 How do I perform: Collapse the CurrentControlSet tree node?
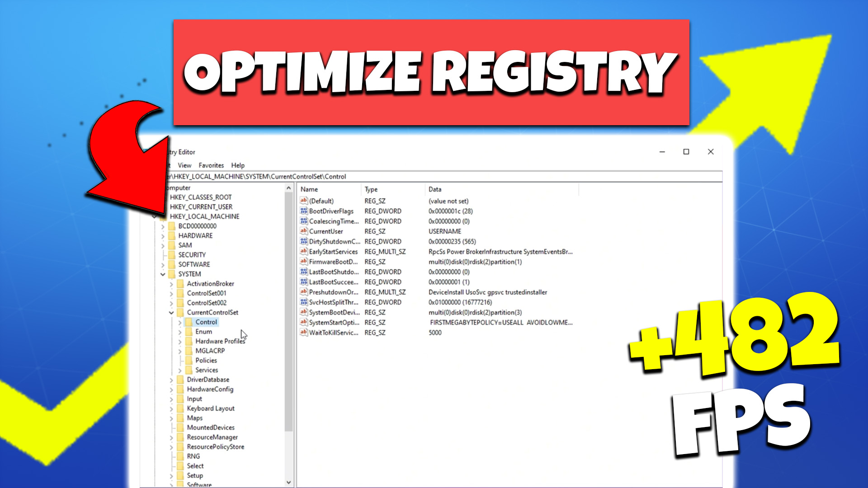click(x=171, y=312)
